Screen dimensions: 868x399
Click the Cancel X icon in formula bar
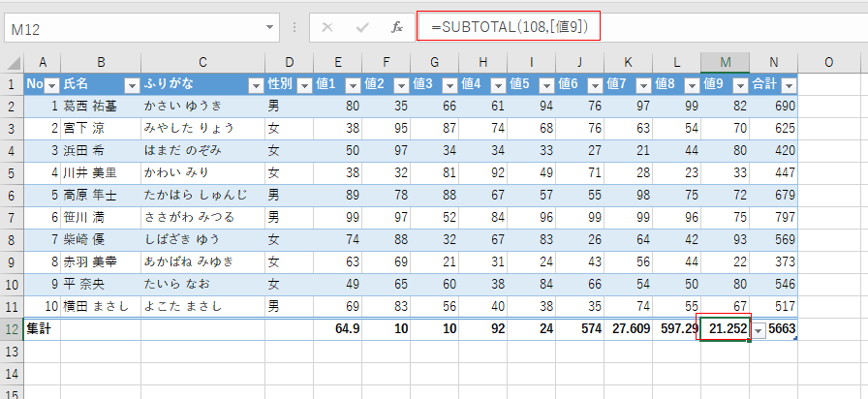pyautogui.click(x=327, y=27)
